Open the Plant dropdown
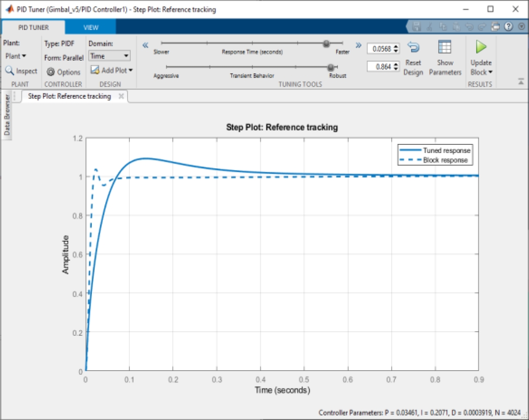The width and height of the screenshot is (529, 420). (x=16, y=56)
